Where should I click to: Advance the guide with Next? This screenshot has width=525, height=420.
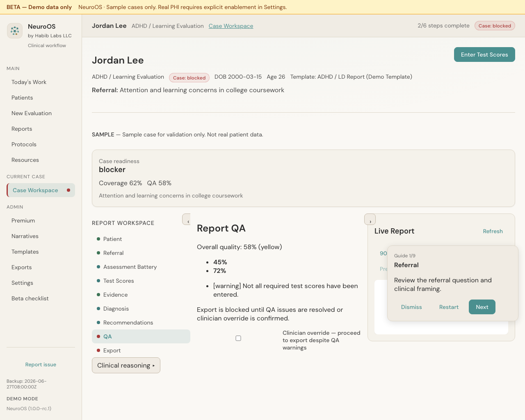coord(482,307)
